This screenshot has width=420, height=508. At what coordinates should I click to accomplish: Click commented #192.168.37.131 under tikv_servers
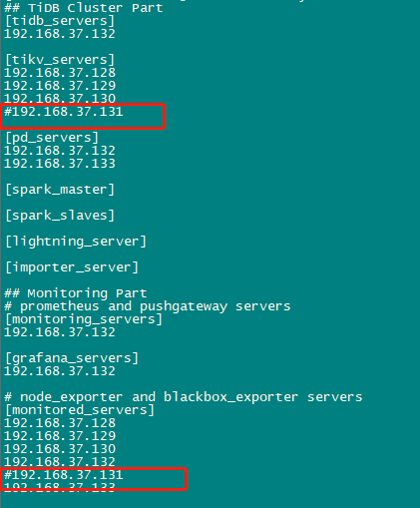coord(64,112)
